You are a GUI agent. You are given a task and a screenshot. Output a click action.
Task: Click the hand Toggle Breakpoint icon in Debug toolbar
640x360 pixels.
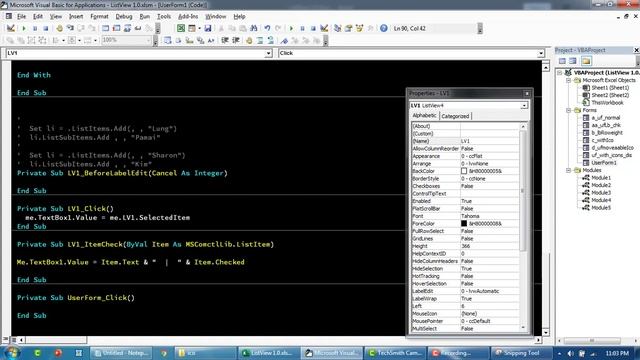60,28
